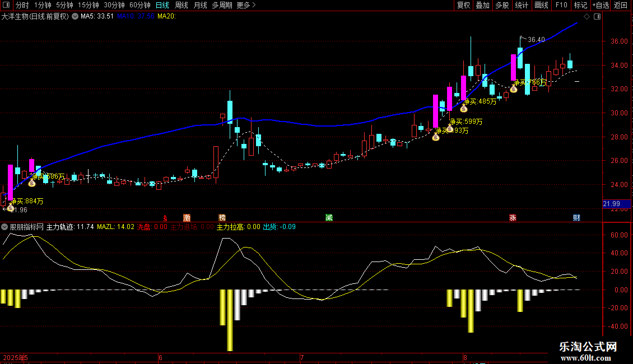Click money bag icon at 净买:485万
This screenshot has width=633, height=364.
pyautogui.click(x=464, y=108)
